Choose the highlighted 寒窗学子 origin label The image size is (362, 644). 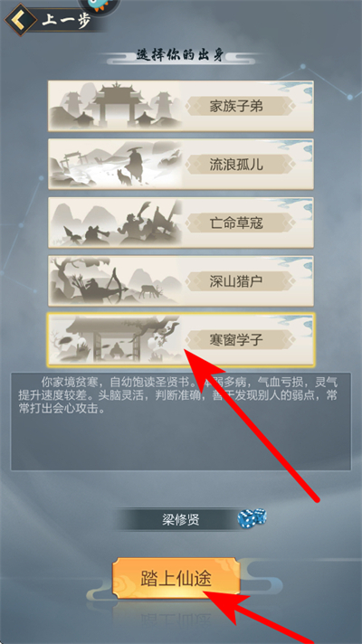click(x=236, y=340)
